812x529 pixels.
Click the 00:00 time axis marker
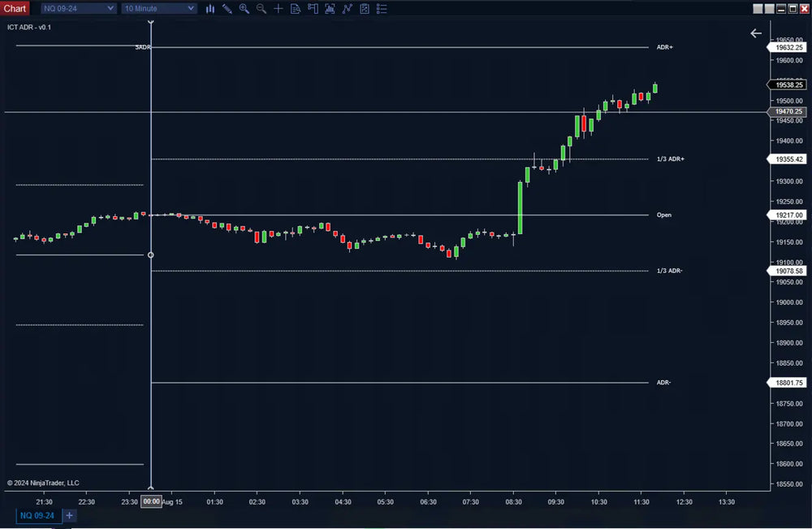(x=151, y=502)
